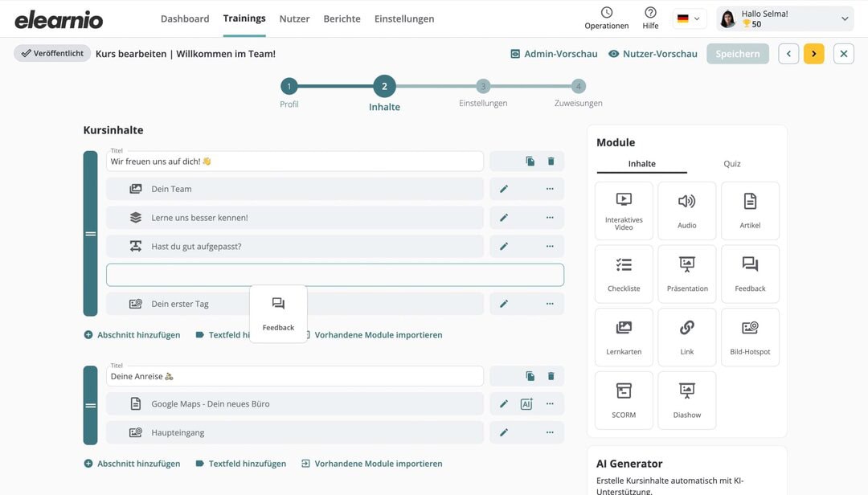Image resolution: width=868 pixels, height=495 pixels.
Task: Add section below 'Deine Anreise'
Action: [x=132, y=464]
